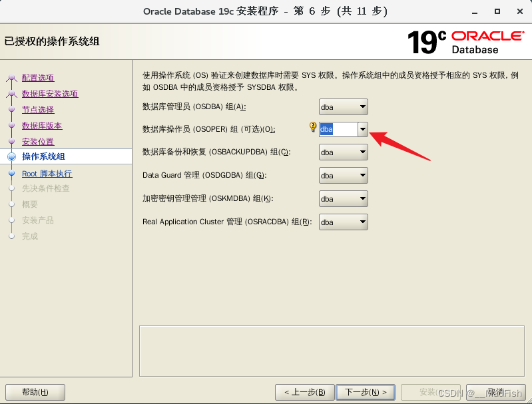This screenshot has width=532, height=404.
Task: Minimize the installer window
Action: pos(475,11)
